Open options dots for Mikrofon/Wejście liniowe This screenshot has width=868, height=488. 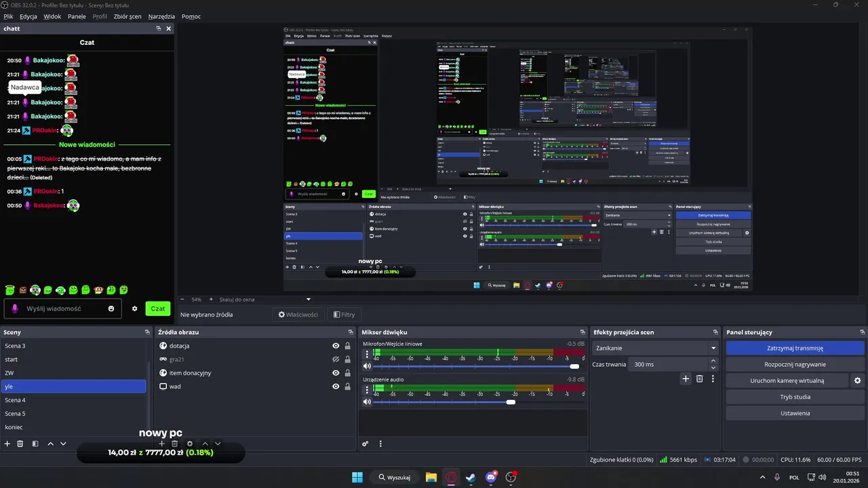click(367, 353)
